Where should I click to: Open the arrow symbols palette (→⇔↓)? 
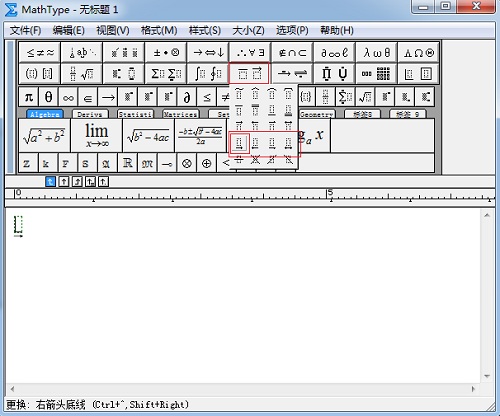pyautogui.click(x=208, y=52)
